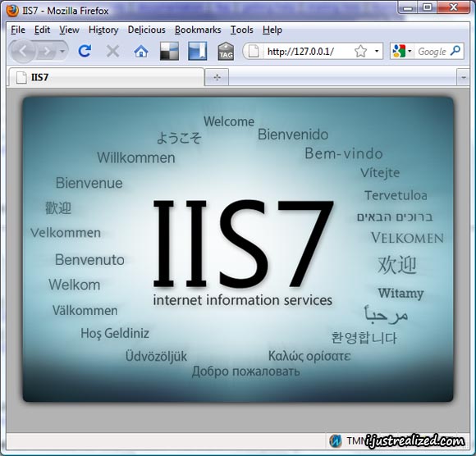This screenshot has height=456, width=476.
Task: Maximize the Firefox window
Action: pyautogui.click(x=427, y=7)
